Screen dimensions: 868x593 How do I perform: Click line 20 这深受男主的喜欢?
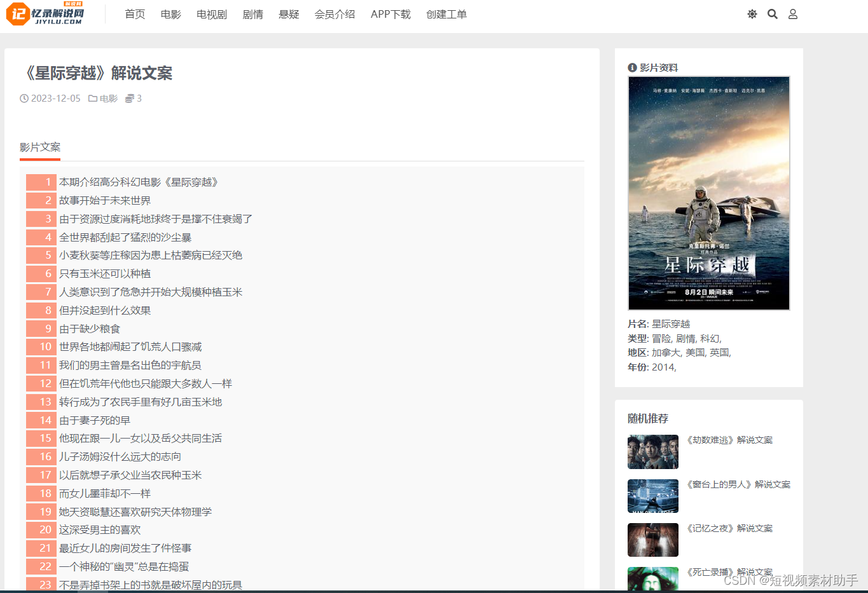point(100,530)
